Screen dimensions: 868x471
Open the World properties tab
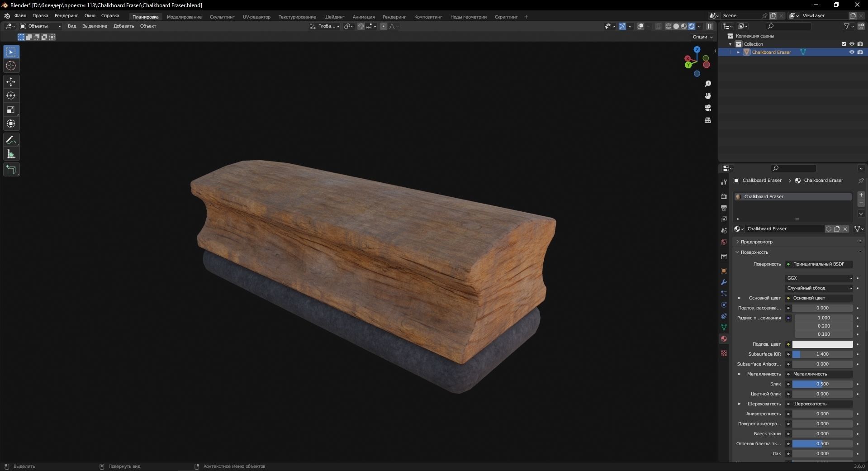pos(724,242)
